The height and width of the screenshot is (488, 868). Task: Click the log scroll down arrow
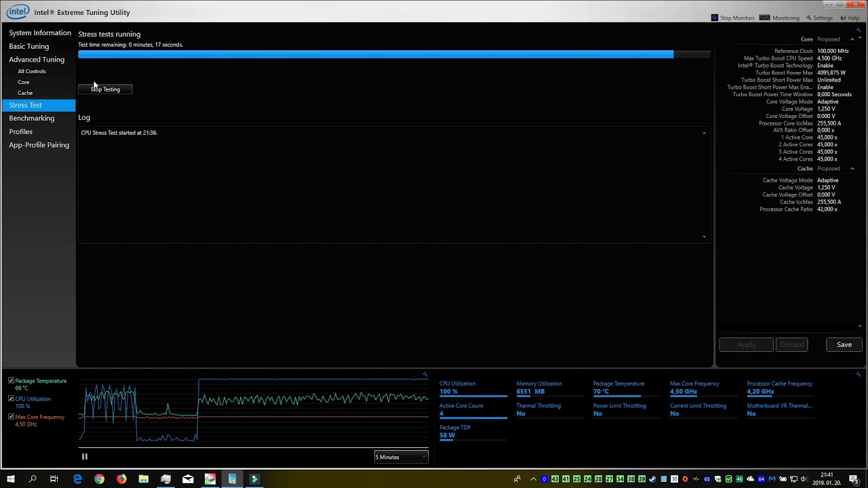[705, 237]
